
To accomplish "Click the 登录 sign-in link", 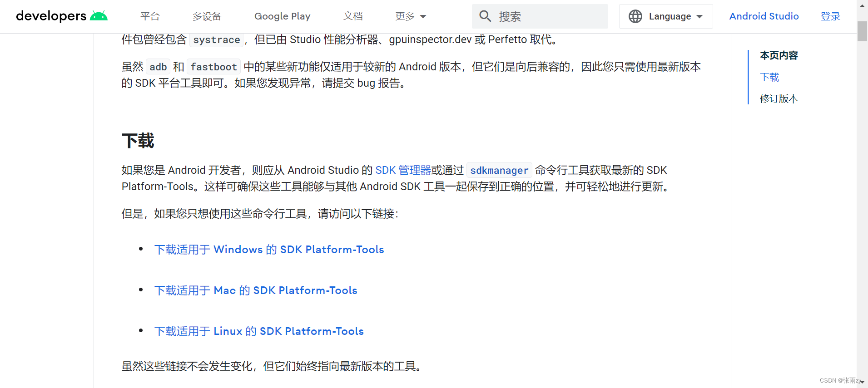I will (x=830, y=16).
